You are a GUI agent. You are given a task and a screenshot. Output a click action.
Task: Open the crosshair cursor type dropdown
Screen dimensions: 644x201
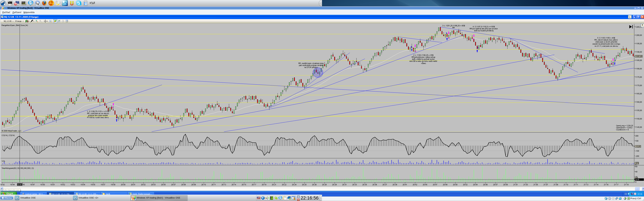(x=47, y=21)
